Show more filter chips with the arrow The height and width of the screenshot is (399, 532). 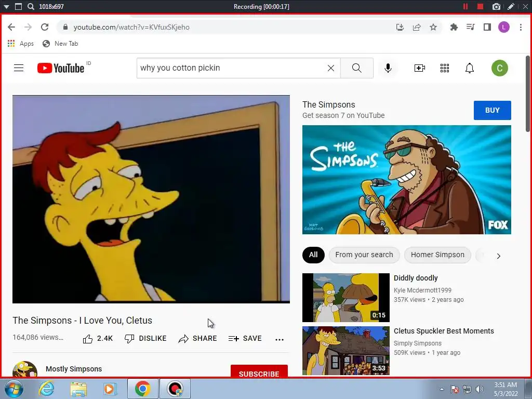tap(498, 256)
